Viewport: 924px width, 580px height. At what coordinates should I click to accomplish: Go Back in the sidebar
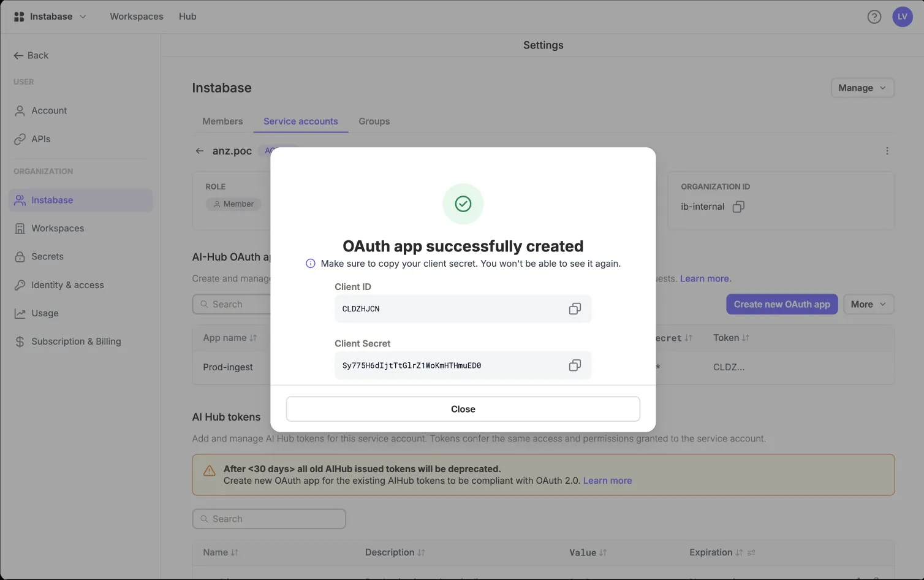(31, 55)
